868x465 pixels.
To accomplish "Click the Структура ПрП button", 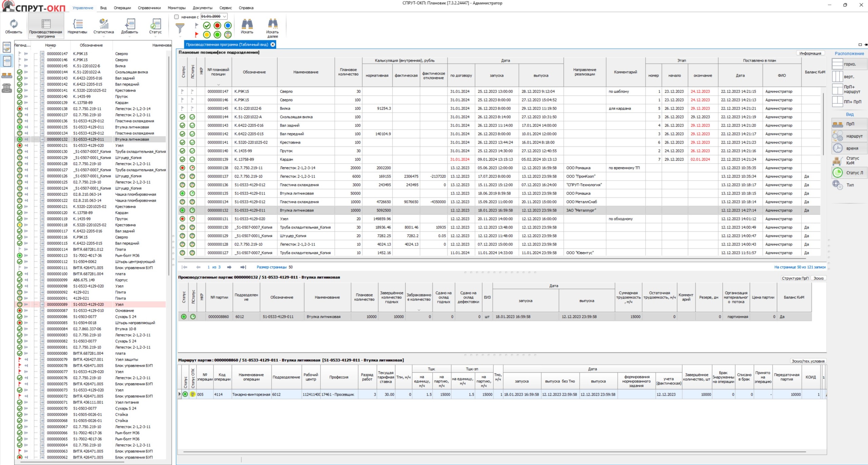I will click(x=795, y=278).
